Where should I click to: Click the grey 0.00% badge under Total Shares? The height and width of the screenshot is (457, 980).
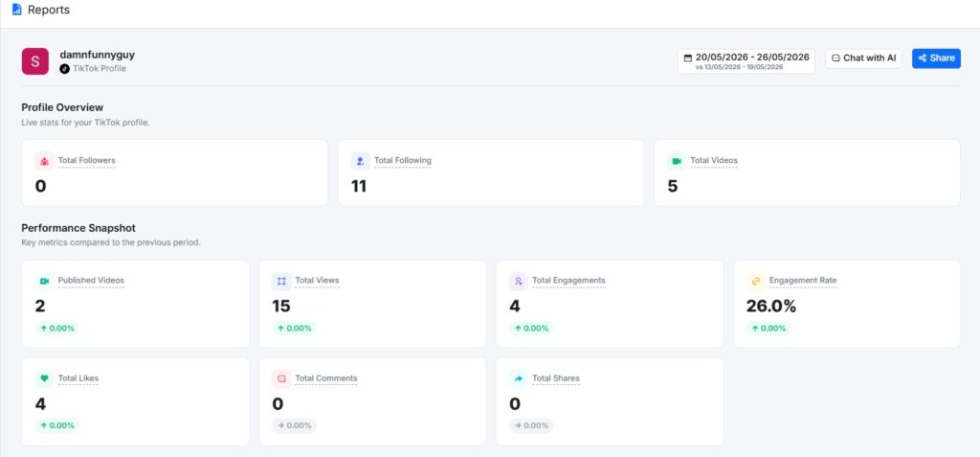(531, 425)
